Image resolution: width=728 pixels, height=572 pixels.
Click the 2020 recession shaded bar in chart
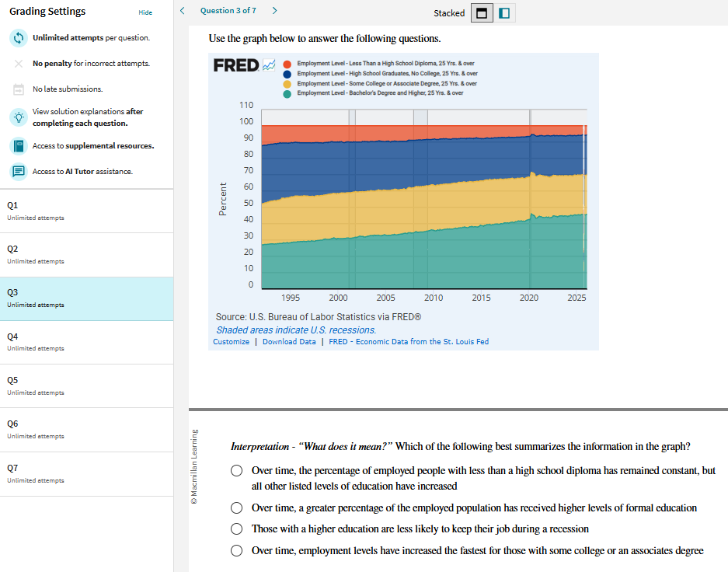(x=530, y=199)
